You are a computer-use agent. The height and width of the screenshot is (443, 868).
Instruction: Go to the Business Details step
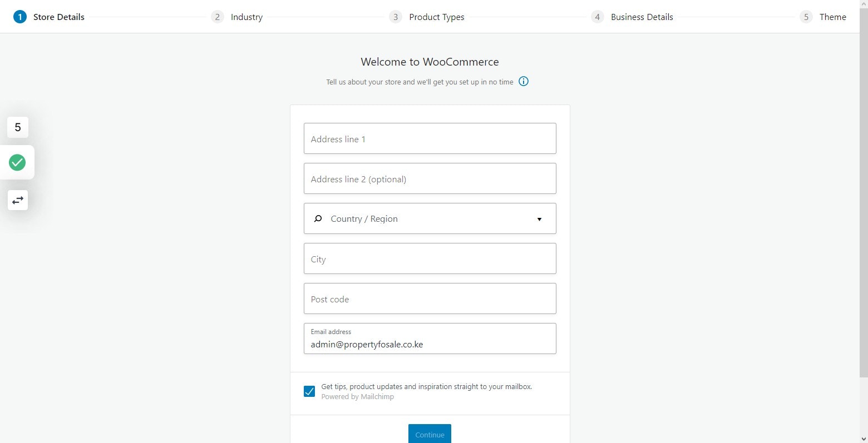642,17
